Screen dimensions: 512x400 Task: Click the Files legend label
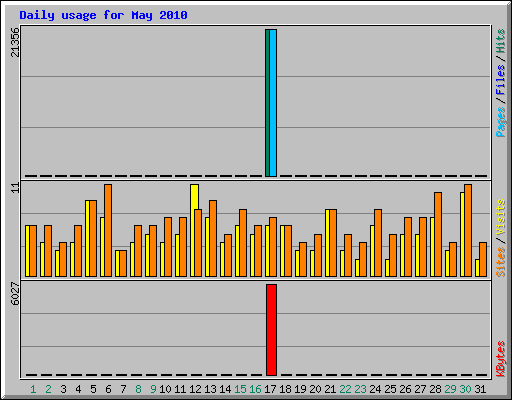click(500, 80)
